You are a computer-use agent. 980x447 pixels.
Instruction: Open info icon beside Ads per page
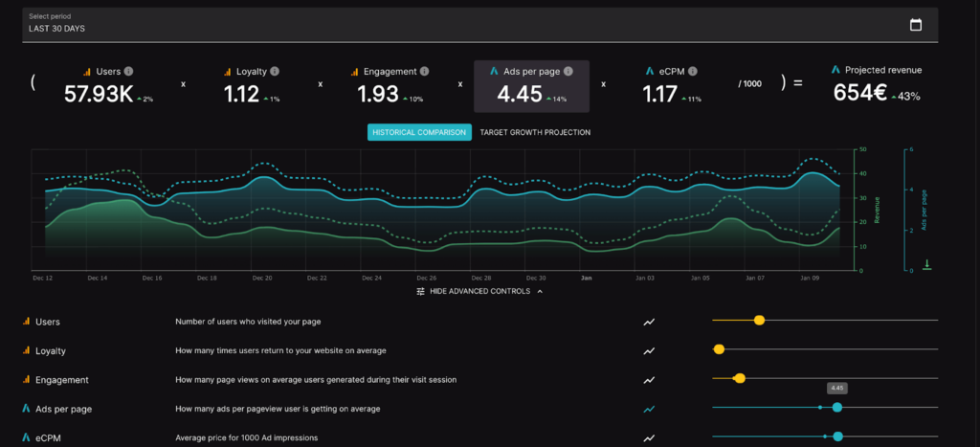coord(568,71)
